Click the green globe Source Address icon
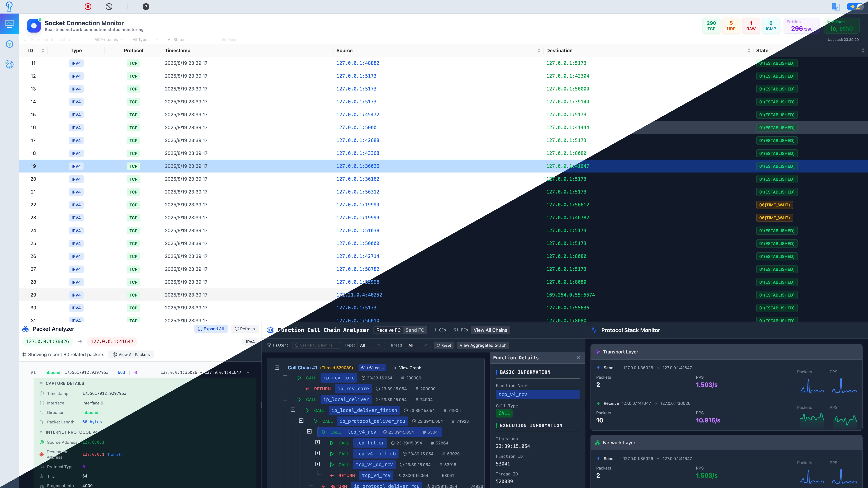This screenshot has width=868, height=488. tap(42, 442)
